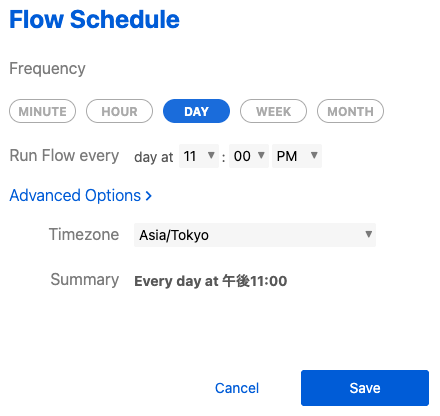Click the summary text Every day at 午後11:00
440x416 pixels.
point(210,281)
